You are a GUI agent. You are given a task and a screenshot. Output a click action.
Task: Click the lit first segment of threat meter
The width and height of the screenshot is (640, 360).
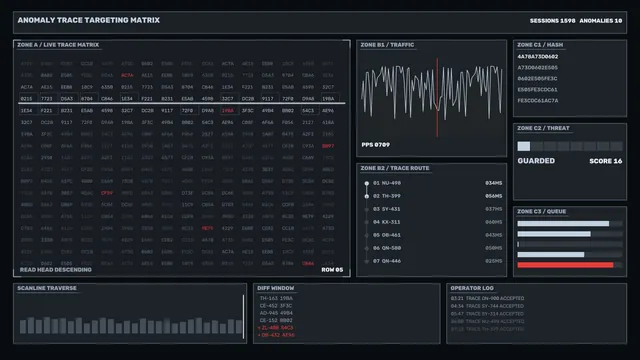tap(524, 146)
